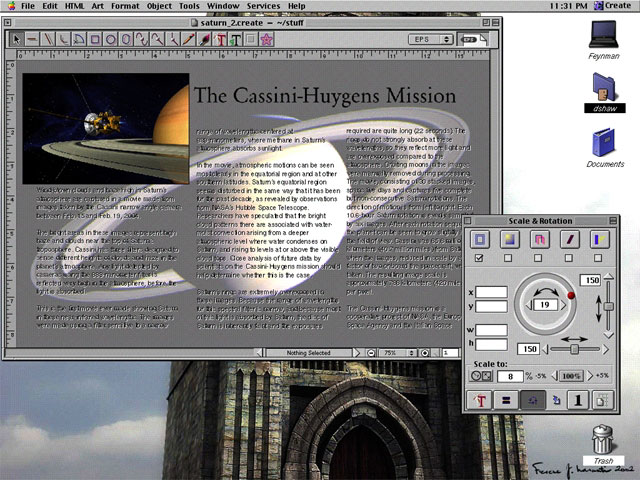
Task: Select the polyline node tool
Action: pos(173,40)
